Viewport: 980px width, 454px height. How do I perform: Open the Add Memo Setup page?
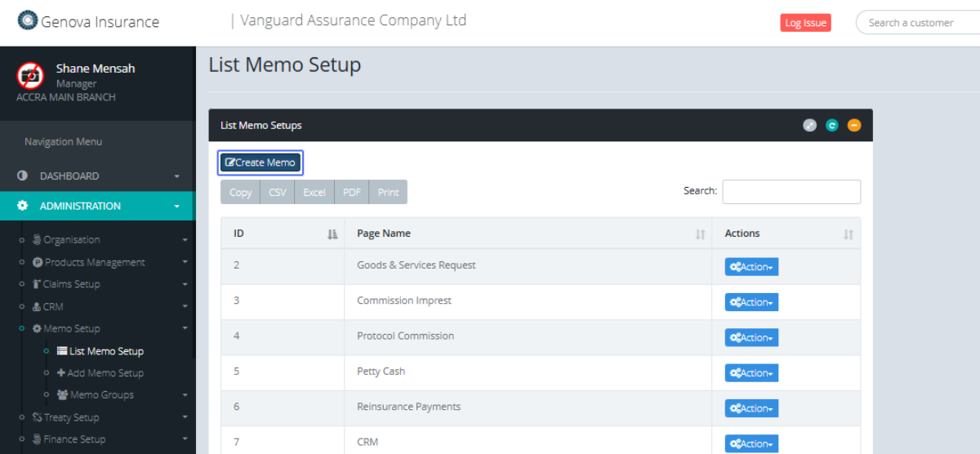click(x=106, y=373)
